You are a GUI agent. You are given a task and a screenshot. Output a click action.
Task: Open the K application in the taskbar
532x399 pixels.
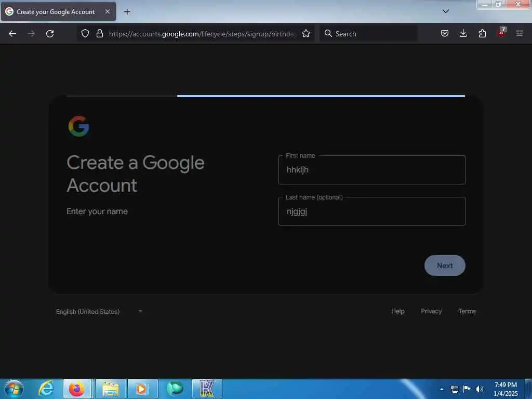207,389
